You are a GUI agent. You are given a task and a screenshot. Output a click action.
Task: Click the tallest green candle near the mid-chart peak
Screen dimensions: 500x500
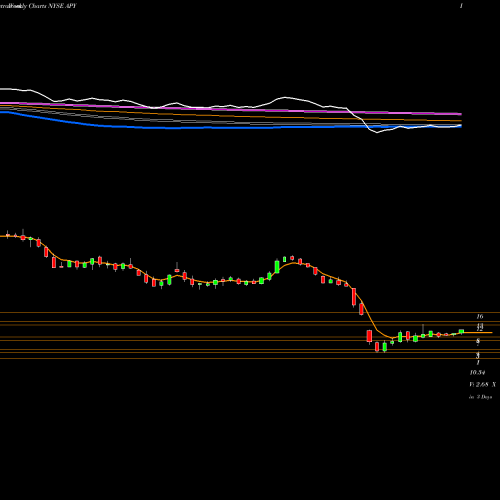277,266
